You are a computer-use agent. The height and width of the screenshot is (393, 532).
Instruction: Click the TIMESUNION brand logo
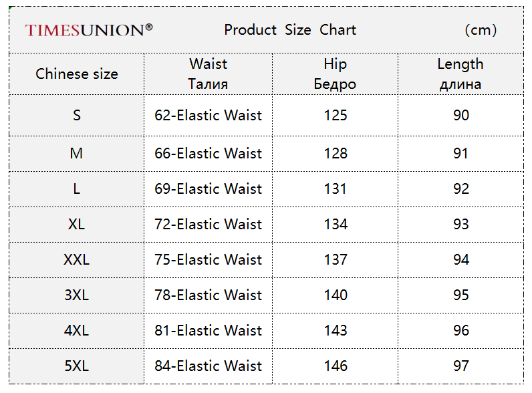click(x=89, y=30)
